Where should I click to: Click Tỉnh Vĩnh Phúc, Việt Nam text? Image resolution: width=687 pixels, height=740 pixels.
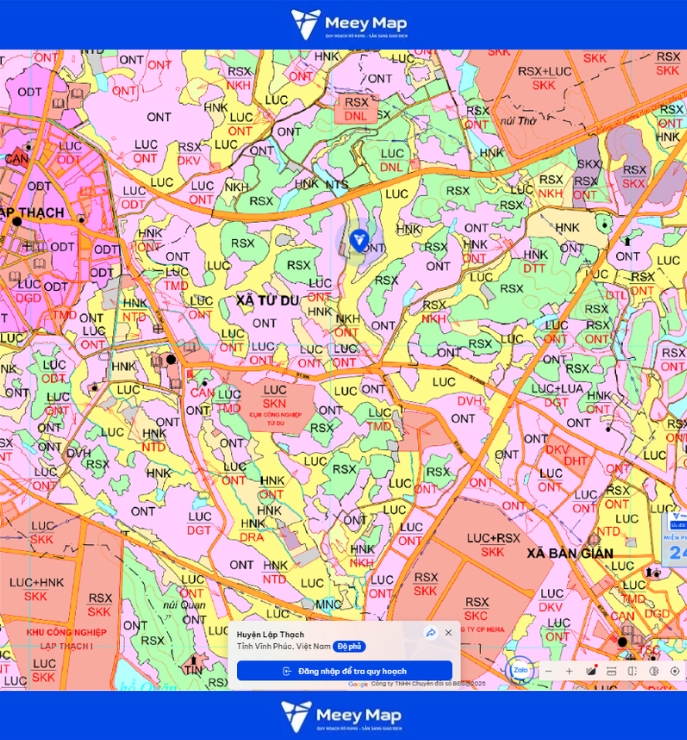[283, 646]
